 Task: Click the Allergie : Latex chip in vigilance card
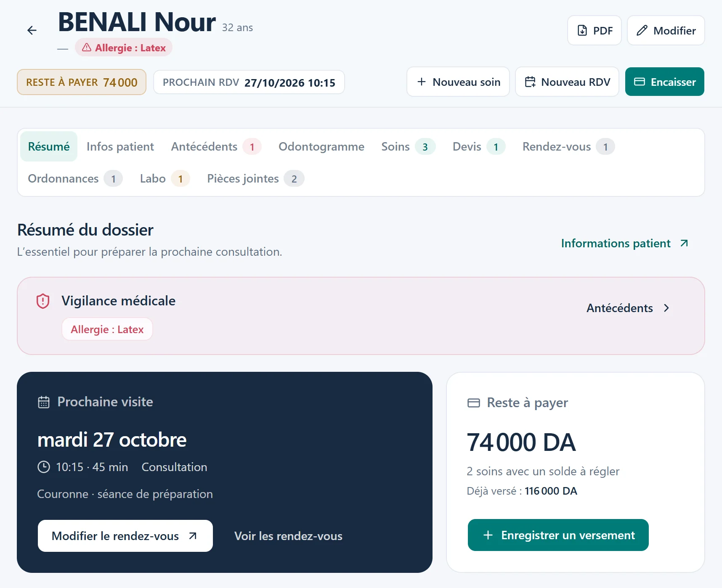pyautogui.click(x=107, y=329)
